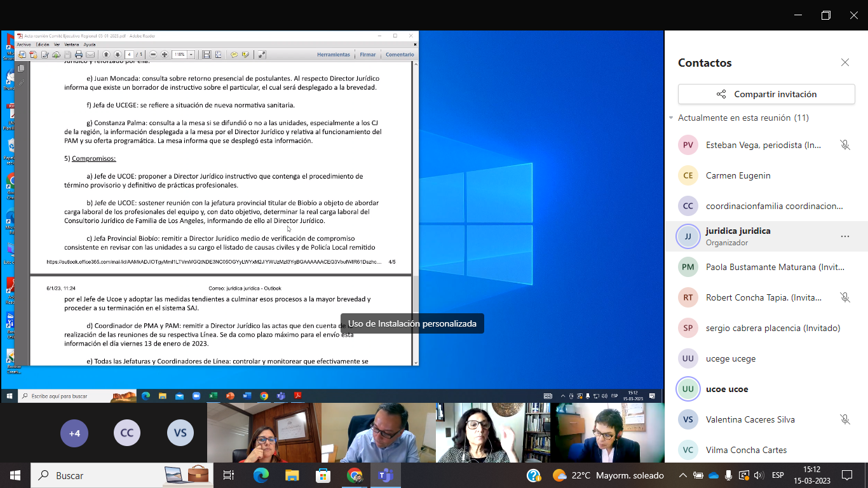
Task: Launch Google Chrome from the taskbar
Action: [355, 475]
